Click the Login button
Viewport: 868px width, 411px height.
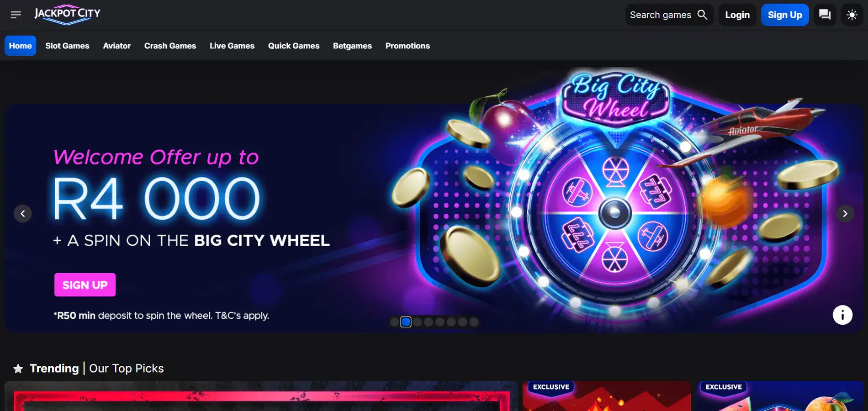(x=737, y=15)
